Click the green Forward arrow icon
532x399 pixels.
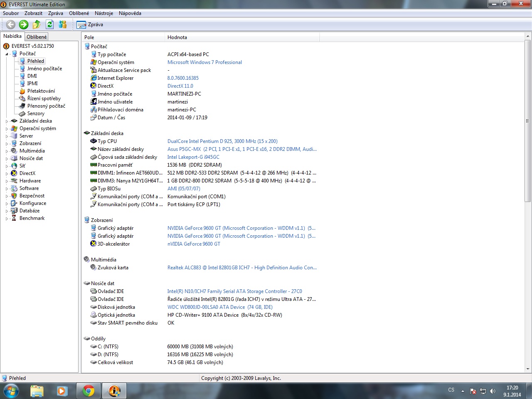(24, 25)
